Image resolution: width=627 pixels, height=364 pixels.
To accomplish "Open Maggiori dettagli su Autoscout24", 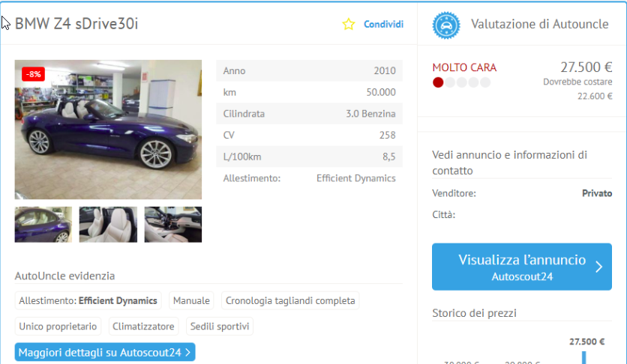I will 105,353.
